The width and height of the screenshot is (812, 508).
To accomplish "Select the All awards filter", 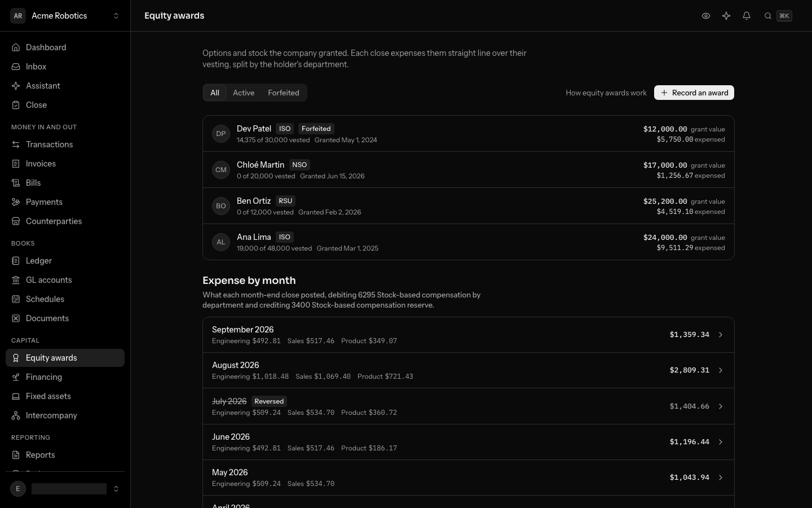I will [x=215, y=93].
